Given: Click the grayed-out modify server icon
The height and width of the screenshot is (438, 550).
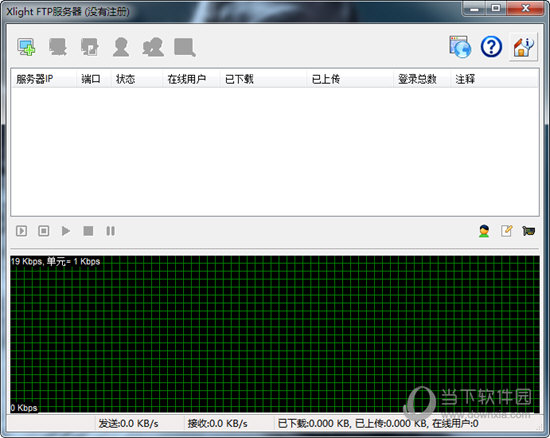Looking at the screenshot, I should [58, 47].
